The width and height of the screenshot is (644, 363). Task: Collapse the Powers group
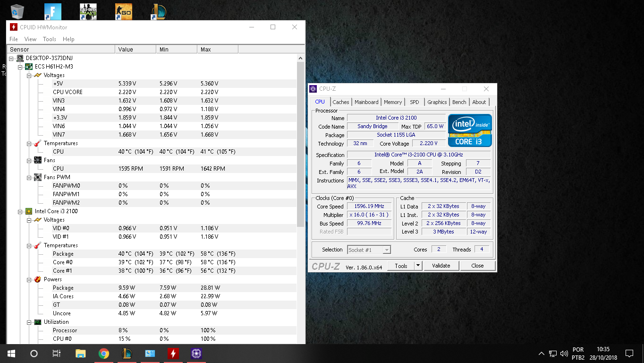[29, 279]
